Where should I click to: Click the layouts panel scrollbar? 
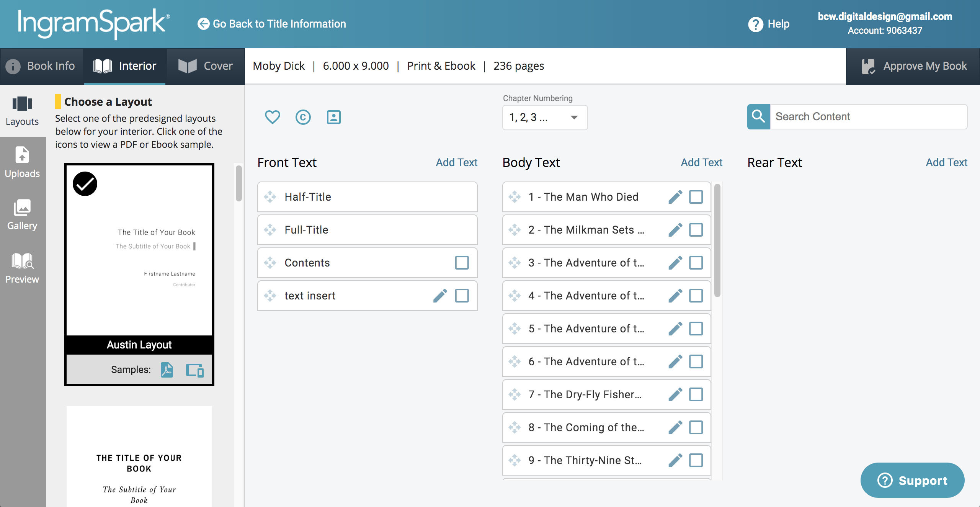pyautogui.click(x=239, y=183)
